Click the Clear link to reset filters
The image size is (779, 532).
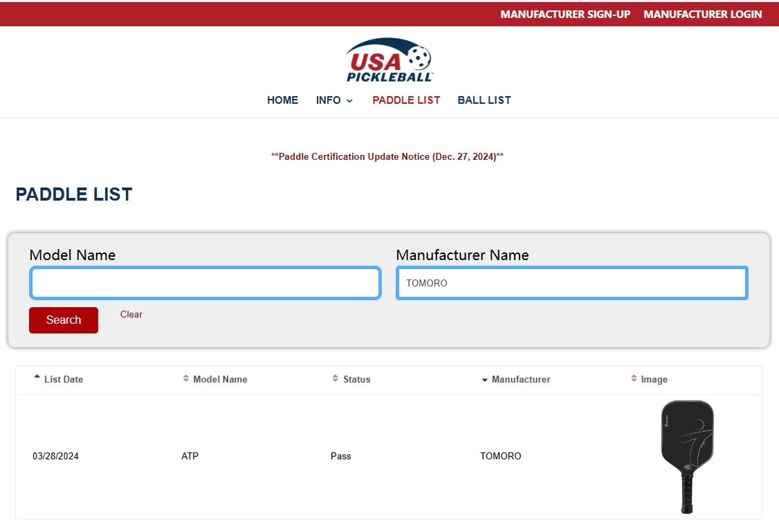pyautogui.click(x=131, y=314)
